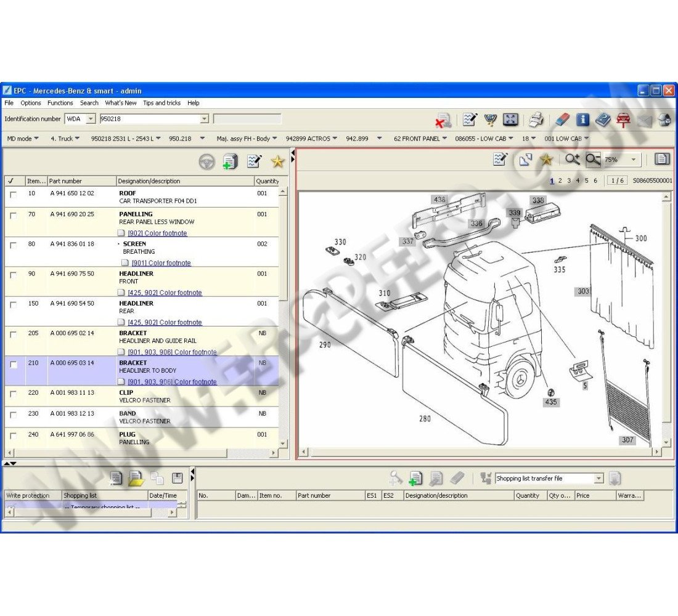Open [901] Color footnote link for SCREEN
Image resolution: width=678 pixels, height=616 pixels.
(161, 263)
